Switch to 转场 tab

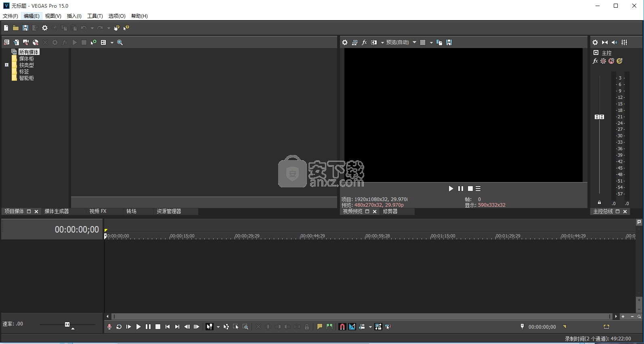click(x=131, y=212)
